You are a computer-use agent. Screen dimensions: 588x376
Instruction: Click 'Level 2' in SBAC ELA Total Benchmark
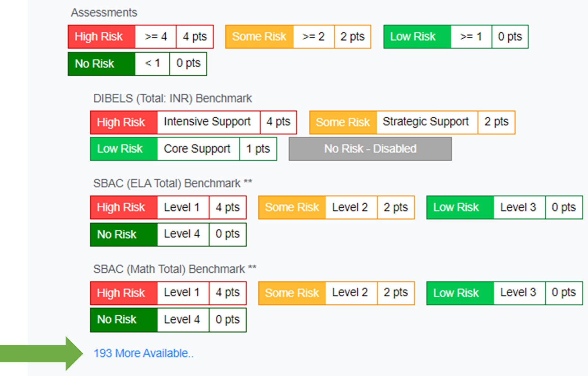pyautogui.click(x=351, y=207)
